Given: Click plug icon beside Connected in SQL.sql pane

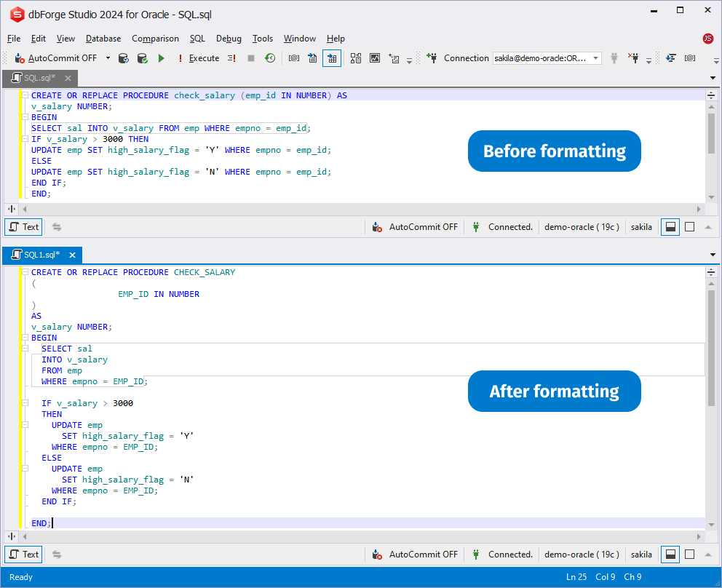Looking at the screenshot, I should click(476, 227).
